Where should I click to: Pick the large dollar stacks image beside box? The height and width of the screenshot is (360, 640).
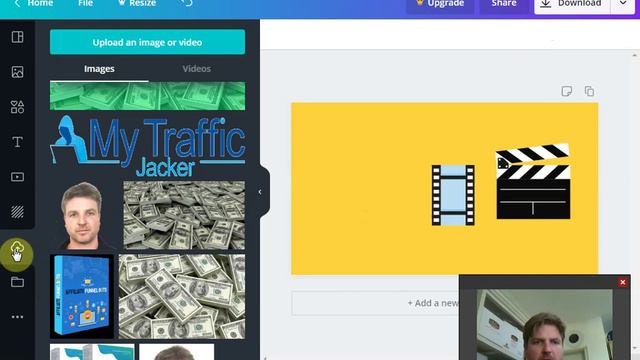182,296
